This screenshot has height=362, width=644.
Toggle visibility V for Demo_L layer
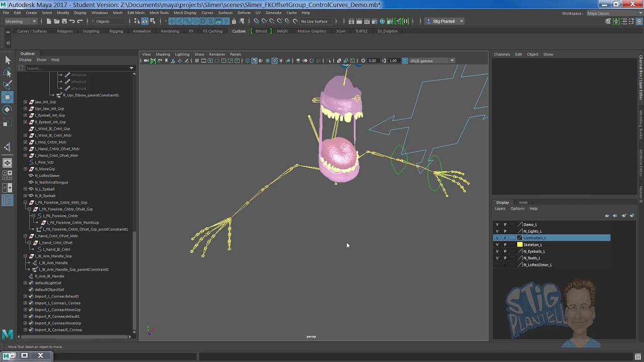497,225
